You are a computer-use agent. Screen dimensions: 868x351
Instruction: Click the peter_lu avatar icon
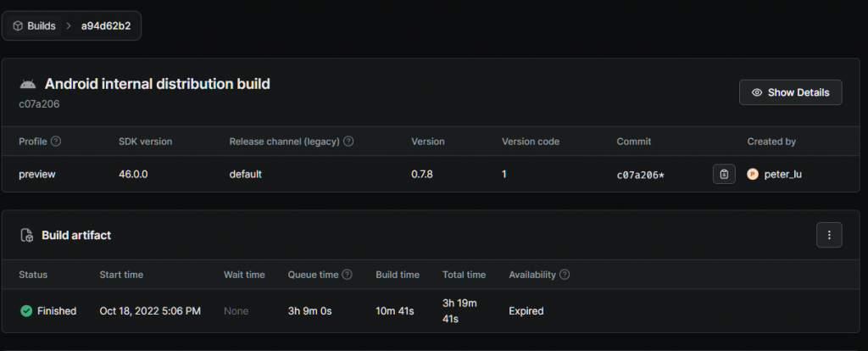click(x=752, y=174)
